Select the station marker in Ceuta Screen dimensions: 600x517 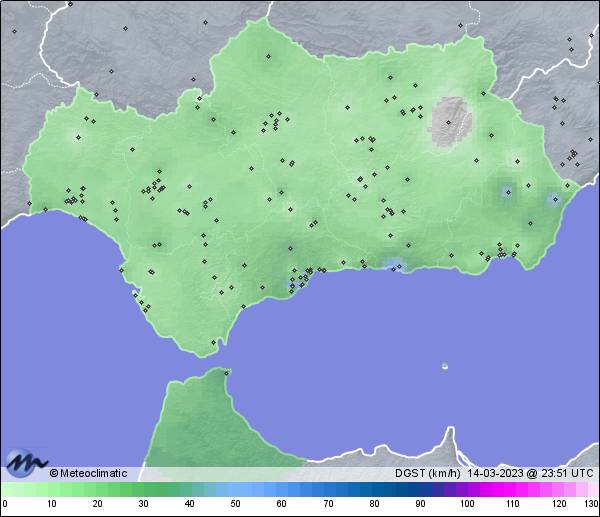click(227, 373)
